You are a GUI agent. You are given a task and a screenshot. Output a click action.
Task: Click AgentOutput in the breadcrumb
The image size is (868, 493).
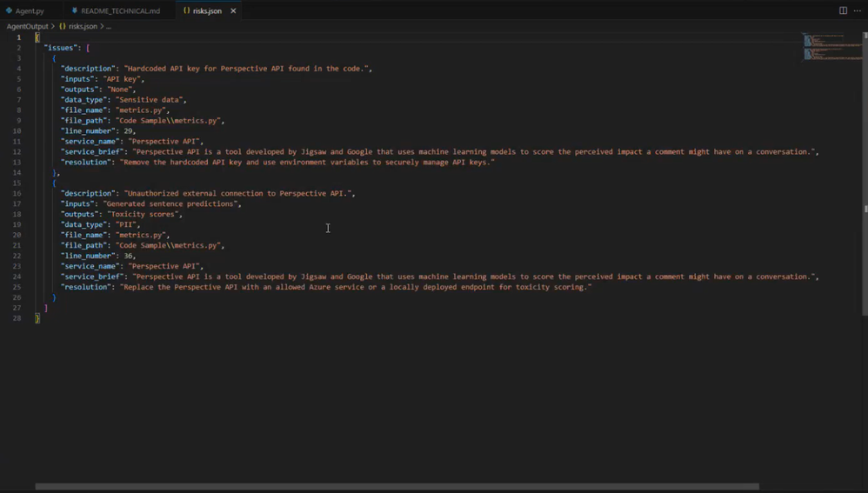pos(27,26)
